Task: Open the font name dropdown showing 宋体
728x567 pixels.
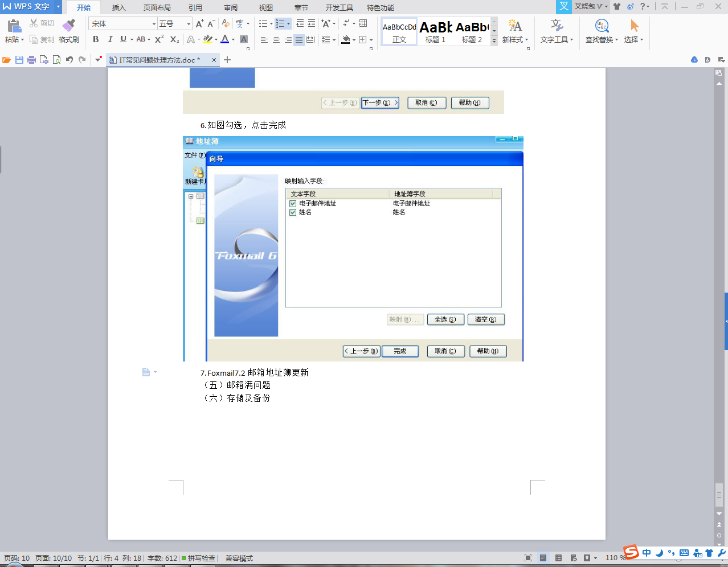Action: coord(154,24)
